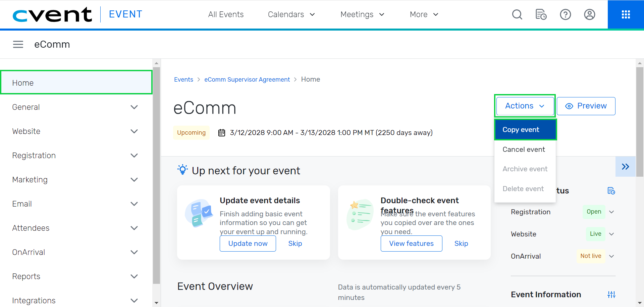Skip the Update event details card
Viewport: 644px width, 307px height.
[295, 244]
